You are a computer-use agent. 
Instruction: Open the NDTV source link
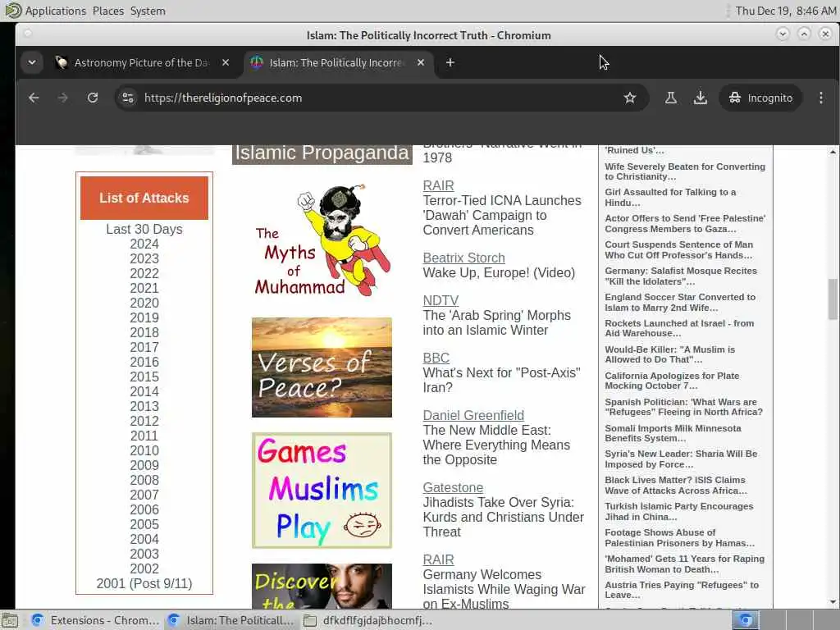pos(441,300)
